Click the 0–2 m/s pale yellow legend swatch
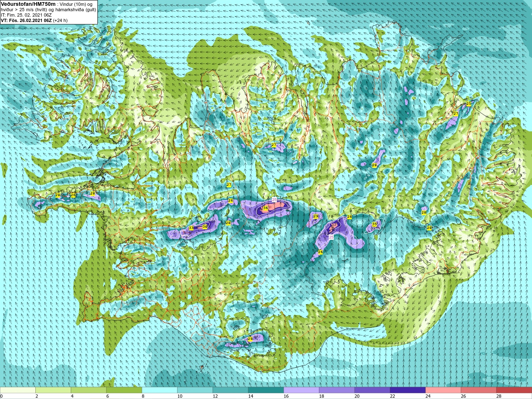The height and width of the screenshot is (399, 532). pyautogui.click(x=18, y=390)
